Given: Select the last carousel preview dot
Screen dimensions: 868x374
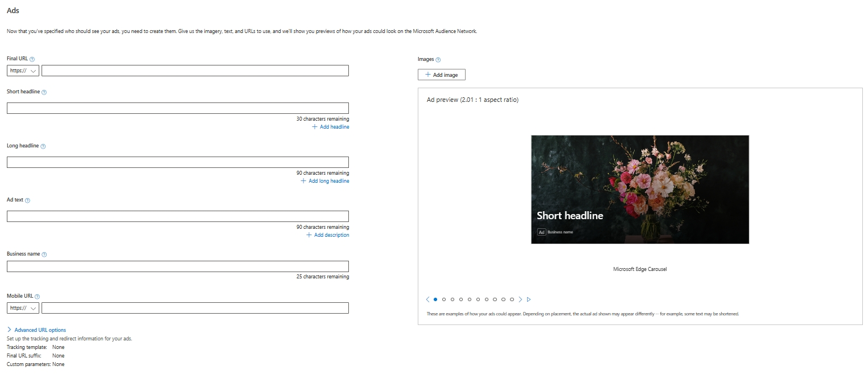Looking at the screenshot, I should click(x=512, y=299).
